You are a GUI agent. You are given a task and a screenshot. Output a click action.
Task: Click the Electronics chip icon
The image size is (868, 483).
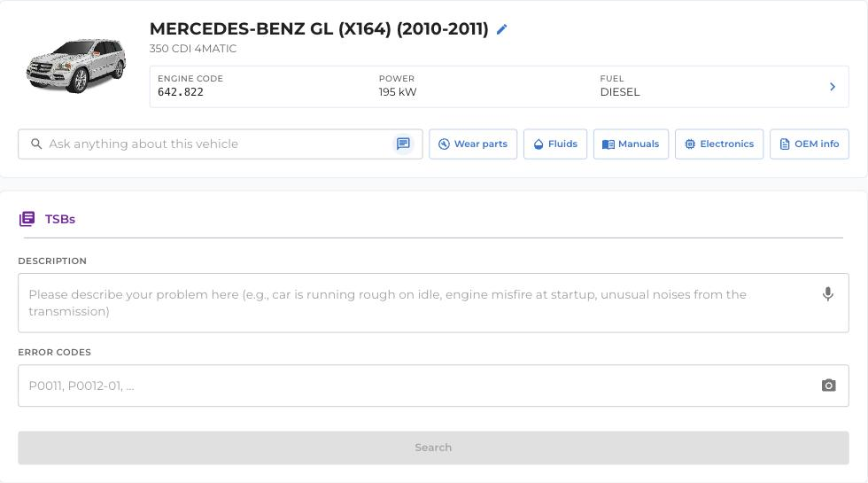690,144
